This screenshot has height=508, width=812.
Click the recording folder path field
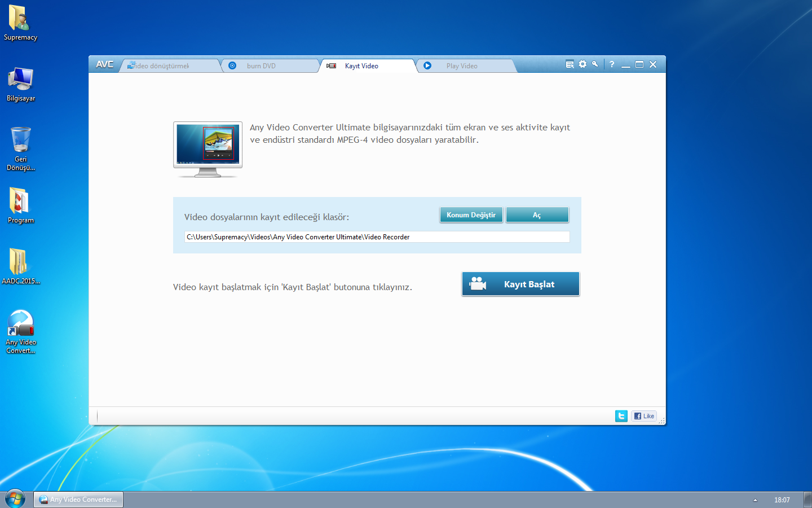coord(377,237)
